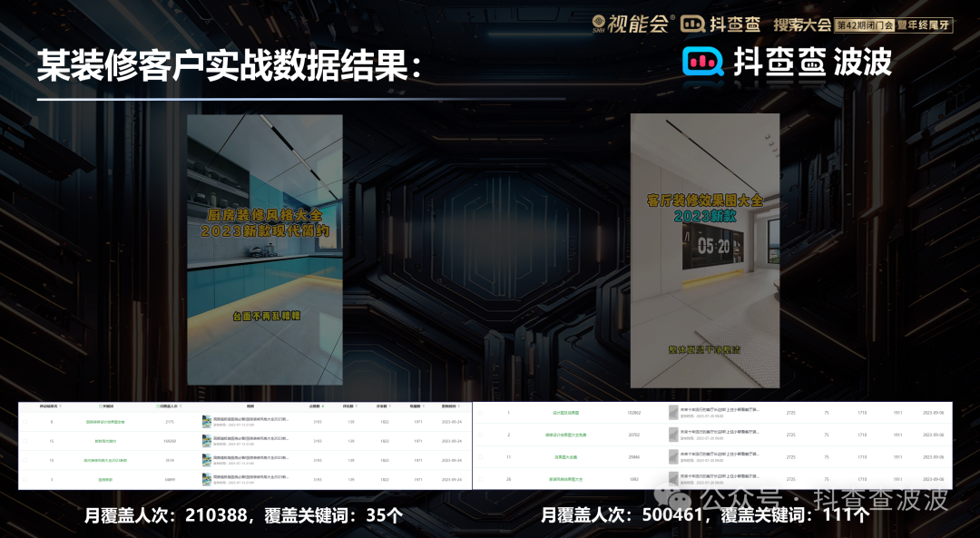This screenshot has height=538, width=980.
Task: Click the WeChat icon beside 公众号 watermark
Action: (x=674, y=499)
